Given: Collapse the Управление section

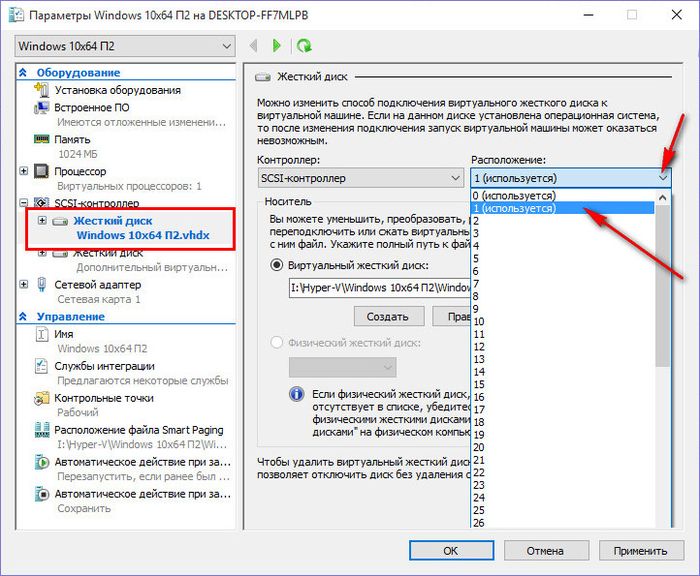Looking at the screenshot, I should coord(23,317).
